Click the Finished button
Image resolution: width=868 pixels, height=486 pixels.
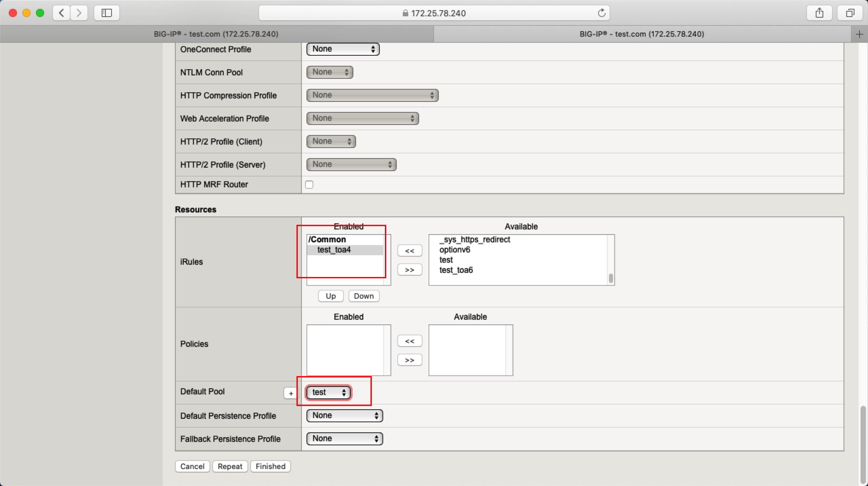point(270,466)
